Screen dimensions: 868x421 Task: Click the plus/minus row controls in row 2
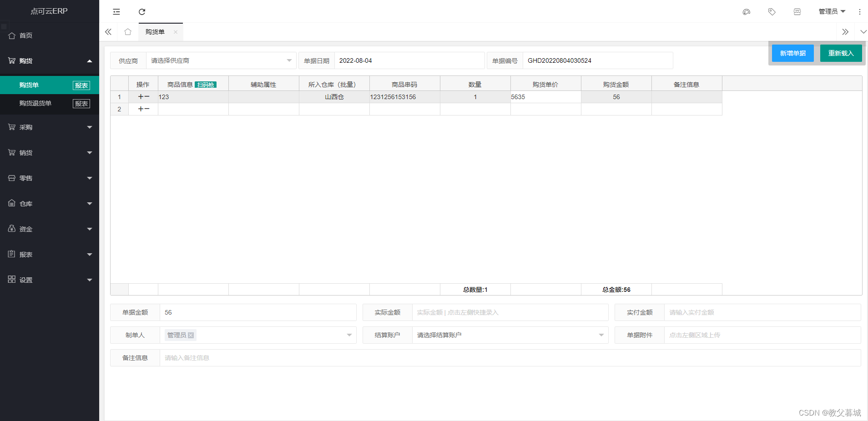143,109
